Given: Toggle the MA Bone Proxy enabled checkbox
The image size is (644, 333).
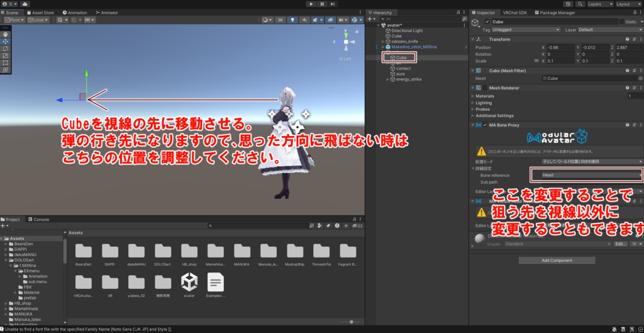Looking at the screenshot, I should 485,125.
